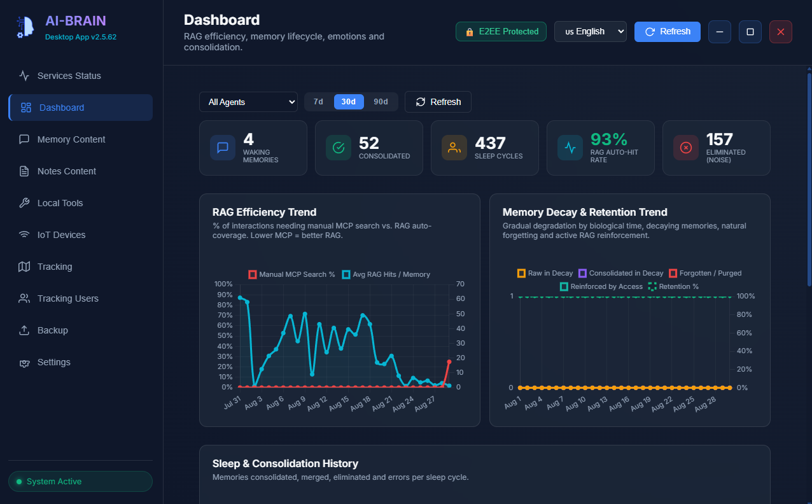Toggle Reinforced by Access legend series
This screenshot has width=812, height=504.
601,286
